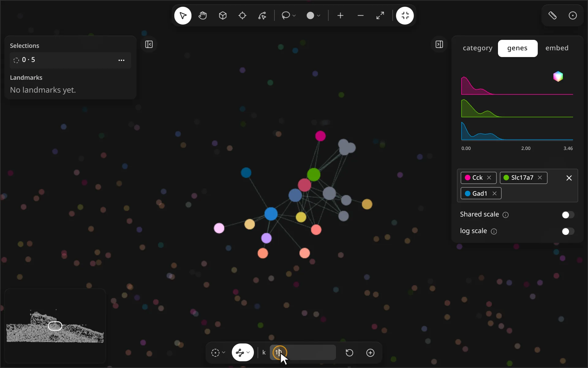Open the lasso selection tool dropdown
Viewport: 588px width, 368px height.
pos(288,16)
